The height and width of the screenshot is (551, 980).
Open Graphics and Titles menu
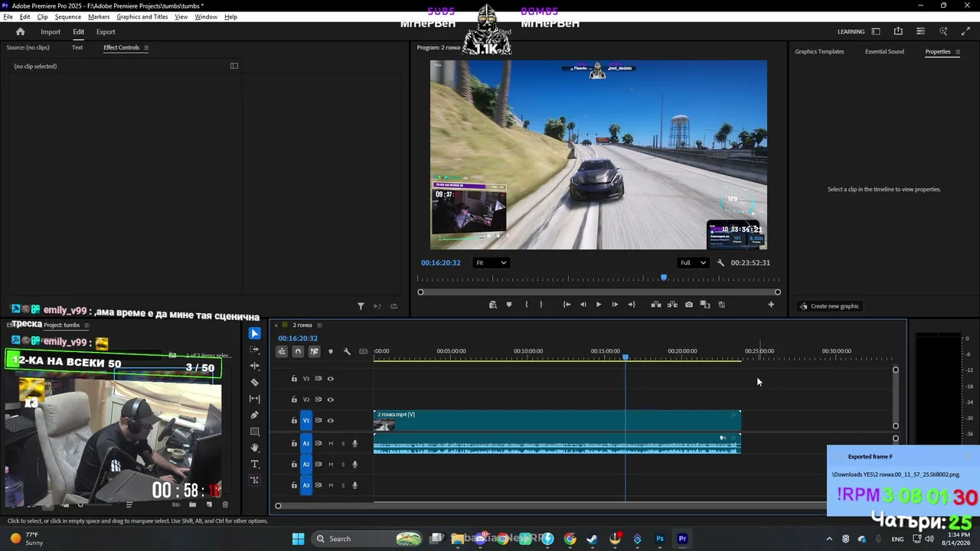[142, 17]
